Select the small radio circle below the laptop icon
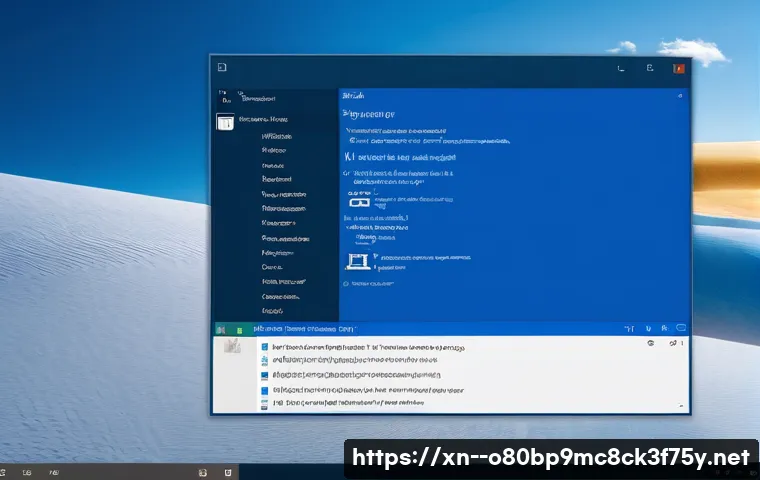 pos(346,282)
